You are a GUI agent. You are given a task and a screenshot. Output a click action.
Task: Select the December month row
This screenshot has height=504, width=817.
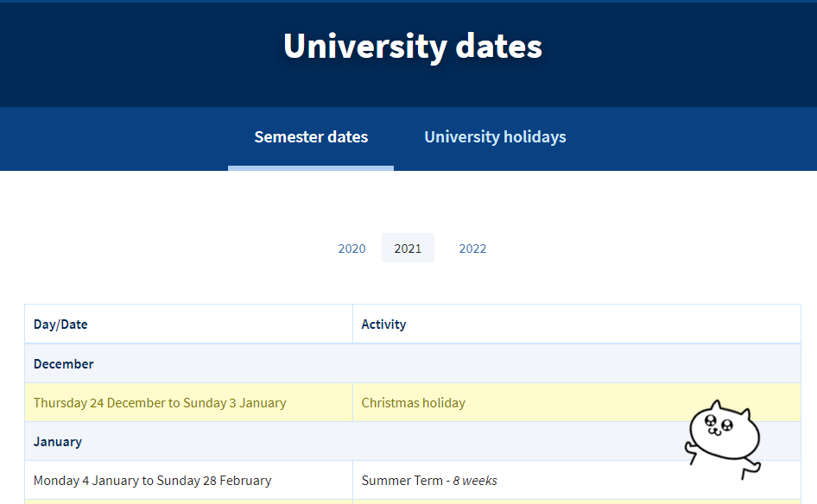tap(64, 364)
